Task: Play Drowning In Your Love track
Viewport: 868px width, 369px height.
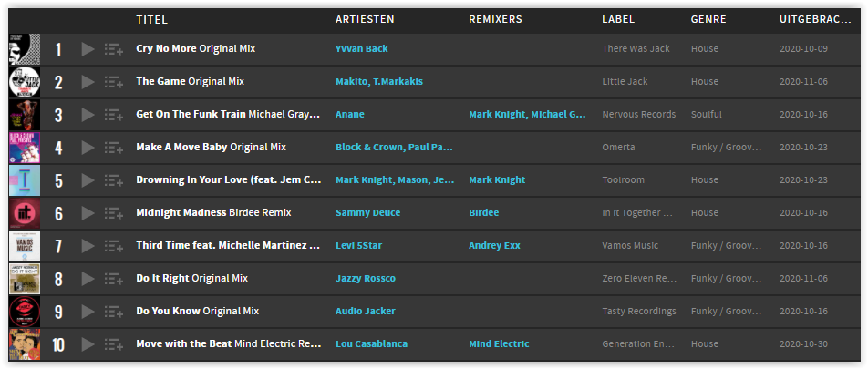Action: (x=88, y=180)
